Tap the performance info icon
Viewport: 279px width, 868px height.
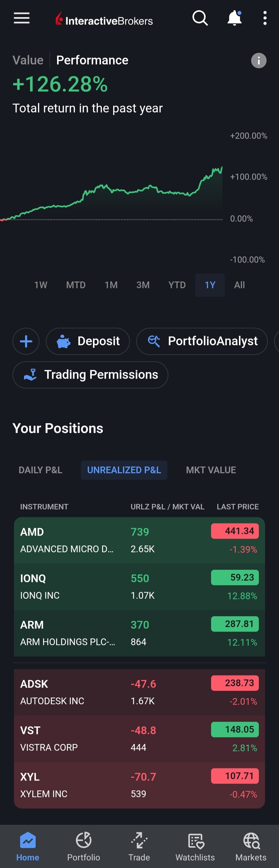pos(259,61)
